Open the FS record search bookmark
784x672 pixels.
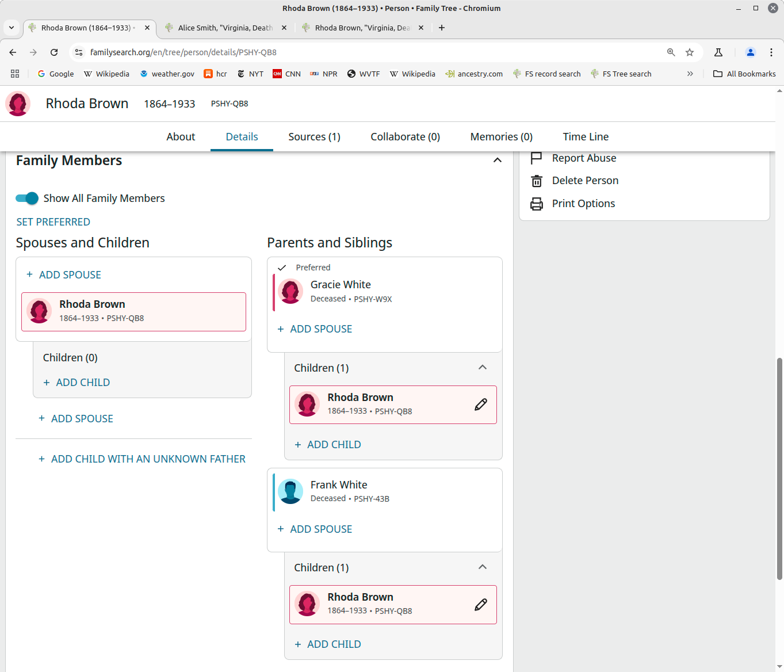pyautogui.click(x=546, y=74)
